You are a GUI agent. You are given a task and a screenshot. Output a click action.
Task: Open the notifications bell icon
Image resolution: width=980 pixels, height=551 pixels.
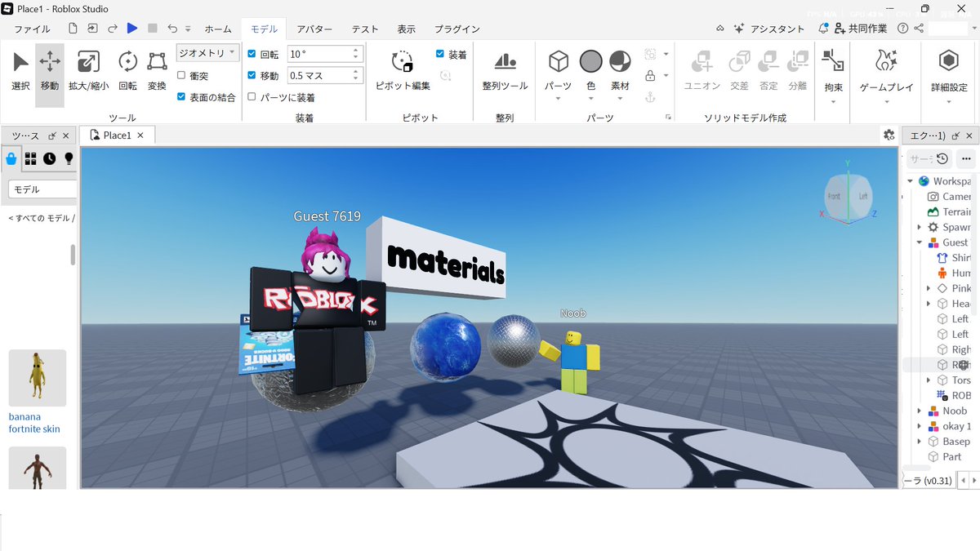(823, 28)
